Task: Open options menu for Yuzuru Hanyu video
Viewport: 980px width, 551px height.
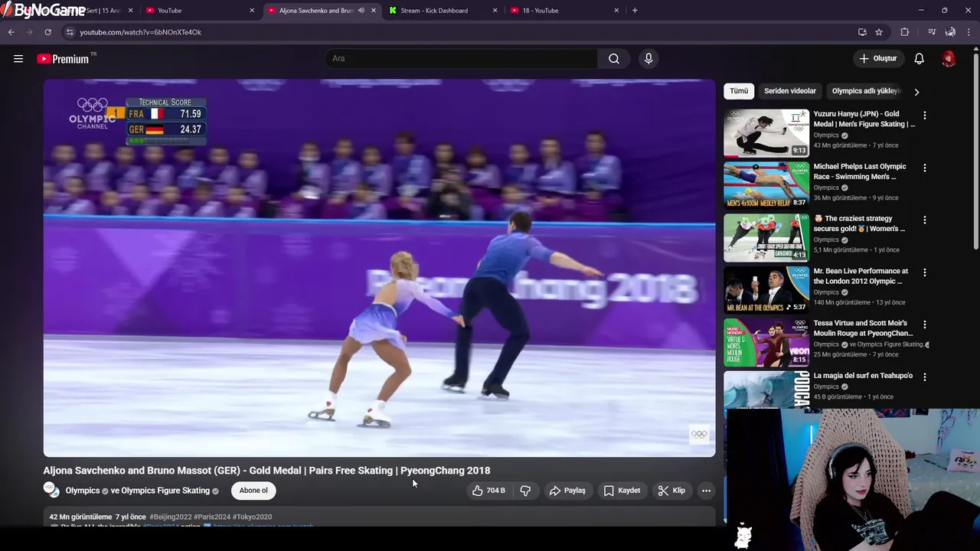Action: coord(925,116)
